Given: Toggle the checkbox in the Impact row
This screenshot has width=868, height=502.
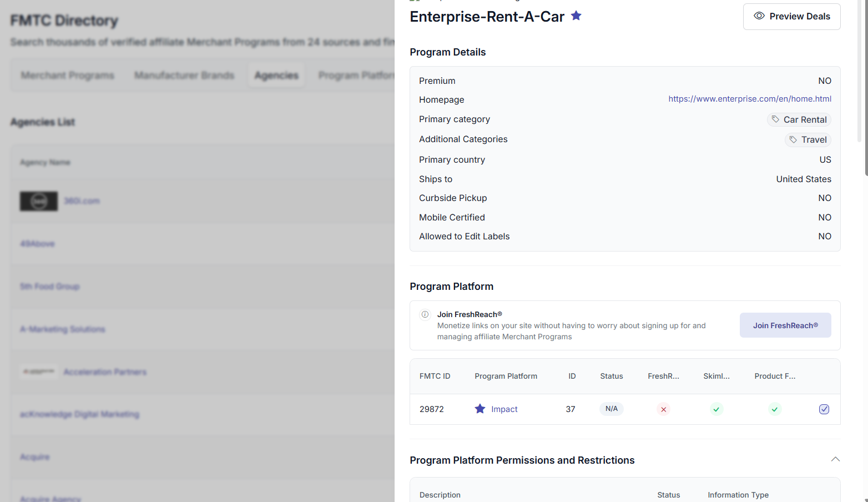Looking at the screenshot, I should pyautogui.click(x=824, y=409).
